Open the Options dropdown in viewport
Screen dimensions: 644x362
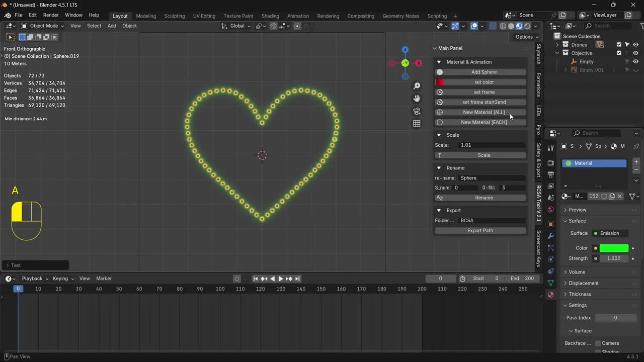(x=527, y=37)
